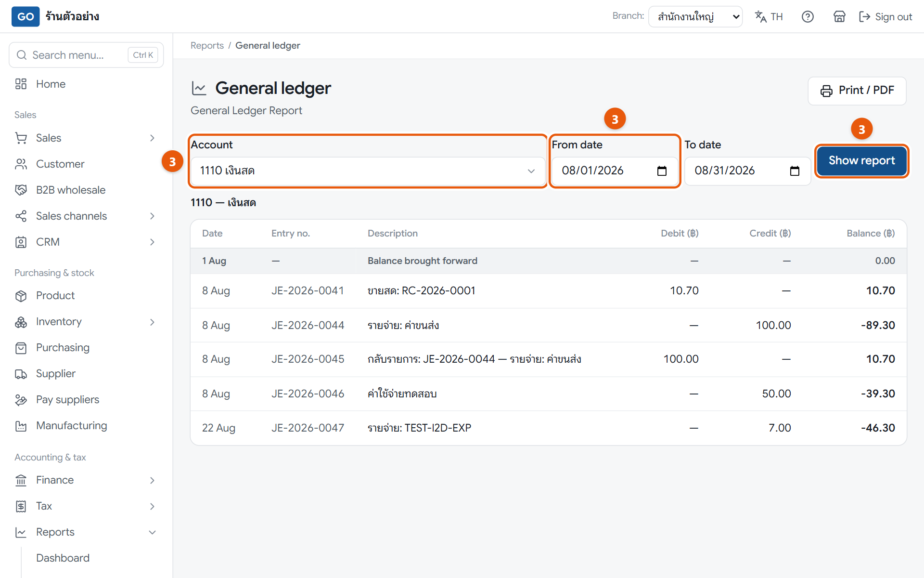The width and height of the screenshot is (924, 578).
Task: Open the Branch dropdown
Action: click(695, 17)
